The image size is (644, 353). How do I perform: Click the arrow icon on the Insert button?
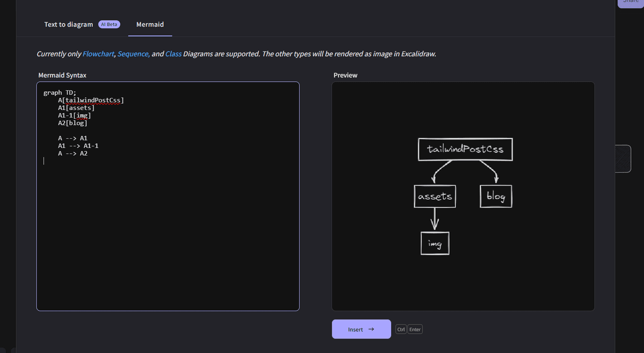pyautogui.click(x=370, y=329)
